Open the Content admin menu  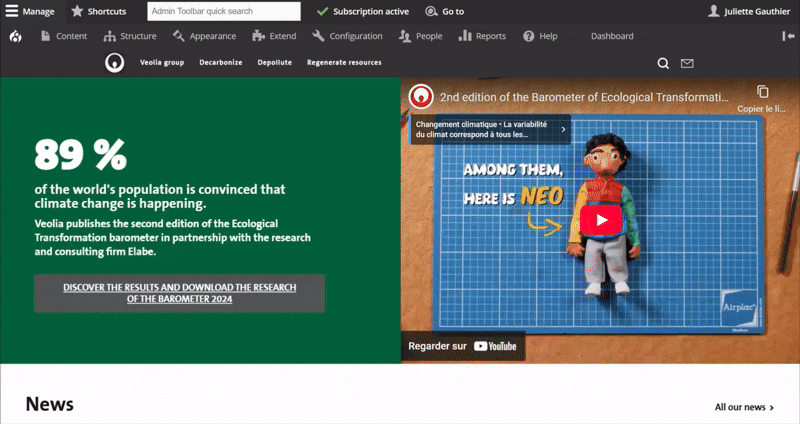coord(64,36)
